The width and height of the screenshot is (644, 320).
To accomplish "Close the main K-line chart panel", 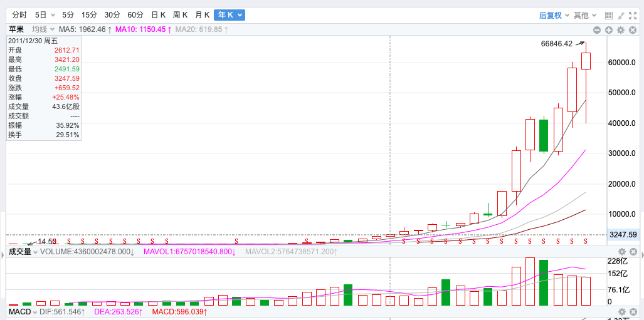I will tap(633, 29).
